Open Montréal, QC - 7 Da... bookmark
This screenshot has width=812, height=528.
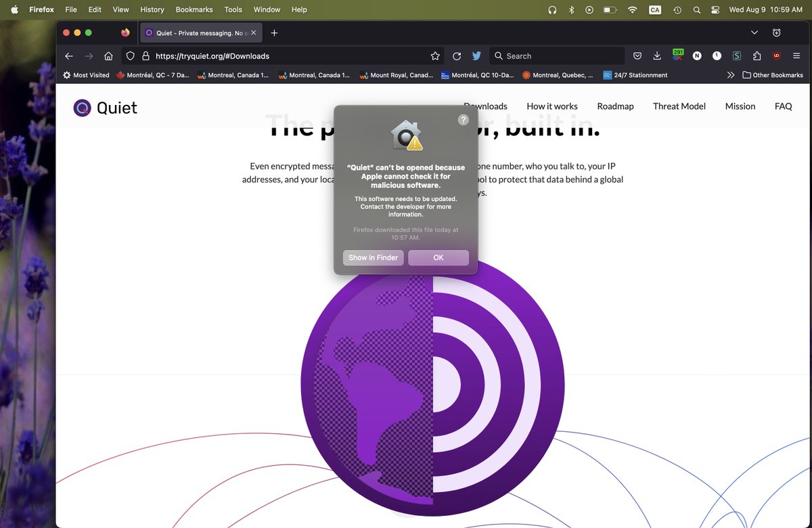(x=153, y=75)
